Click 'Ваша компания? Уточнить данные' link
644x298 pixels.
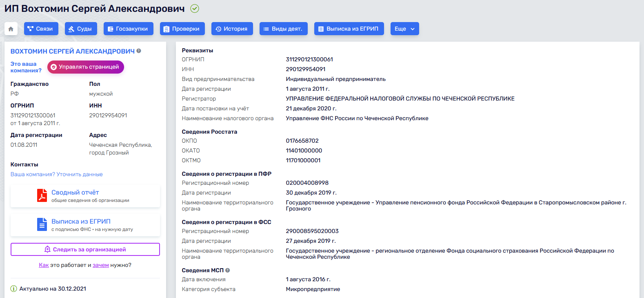(x=57, y=174)
